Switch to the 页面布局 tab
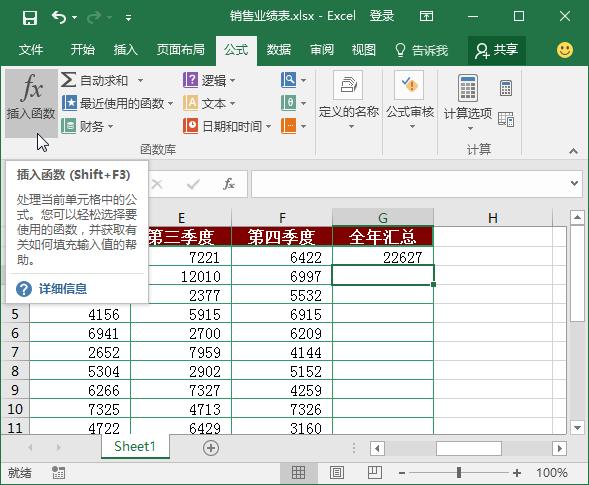This screenshot has height=485, width=589. pos(181,50)
